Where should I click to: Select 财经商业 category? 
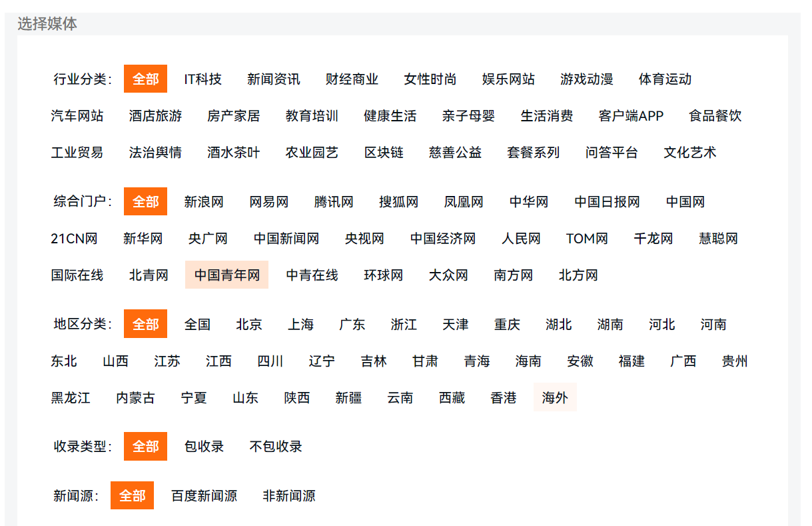click(352, 79)
